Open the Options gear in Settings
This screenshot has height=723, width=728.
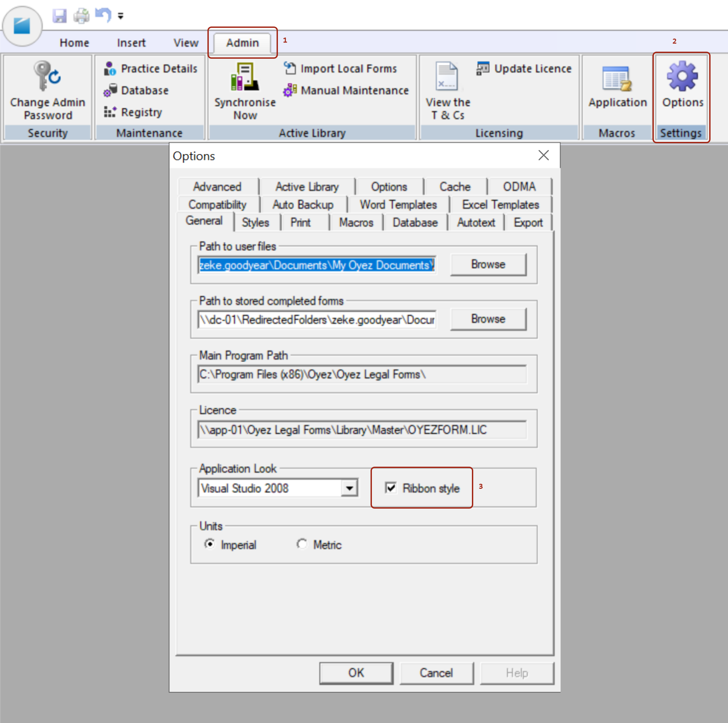point(682,76)
